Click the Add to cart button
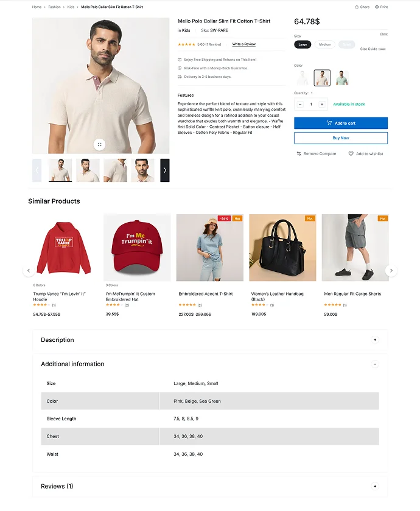The image size is (420, 511). tap(341, 123)
